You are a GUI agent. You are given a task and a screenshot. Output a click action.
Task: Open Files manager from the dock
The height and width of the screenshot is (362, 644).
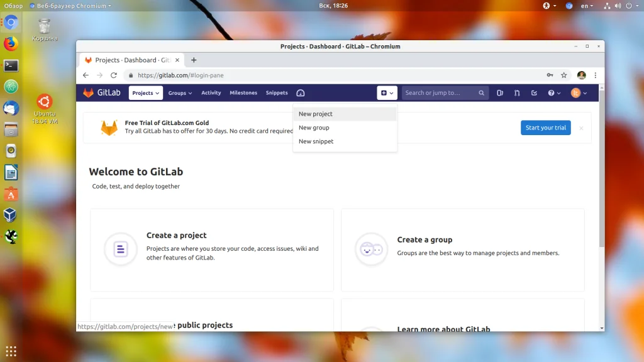pyautogui.click(x=11, y=129)
